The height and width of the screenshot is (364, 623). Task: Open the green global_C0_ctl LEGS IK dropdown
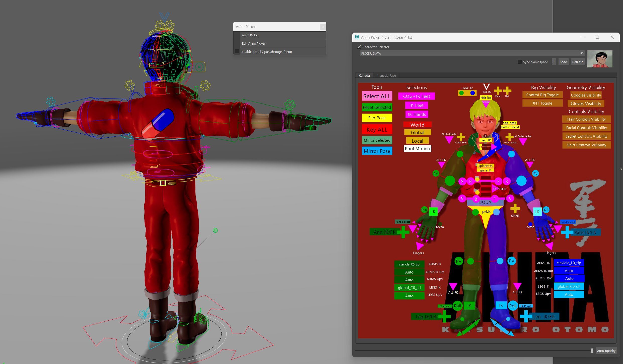pyautogui.click(x=409, y=288)
